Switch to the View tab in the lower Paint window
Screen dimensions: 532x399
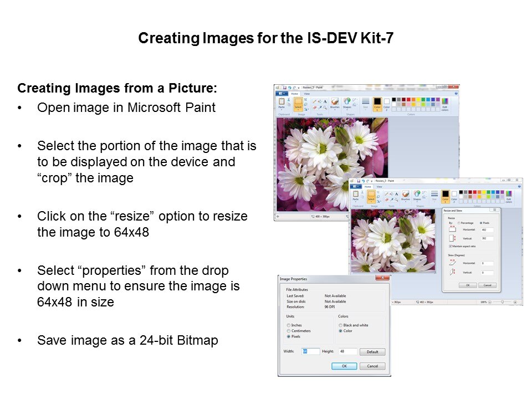coord(380,187)
